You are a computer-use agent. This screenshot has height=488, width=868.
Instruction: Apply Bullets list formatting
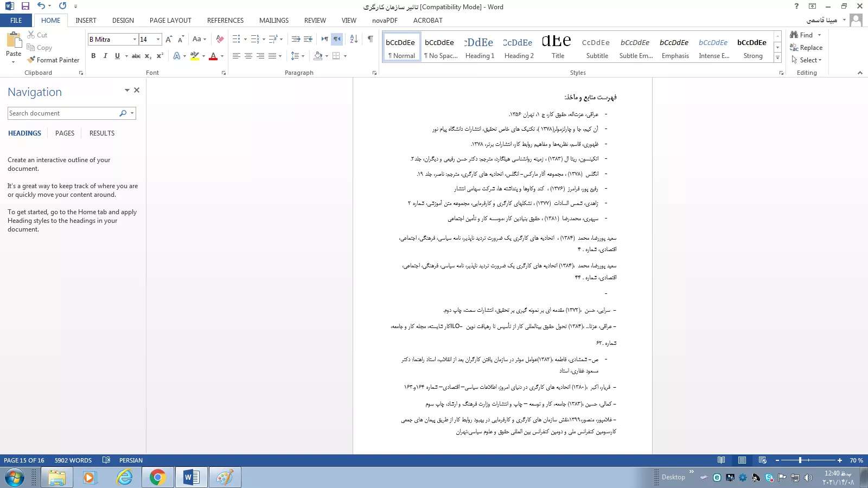[236, 39]
